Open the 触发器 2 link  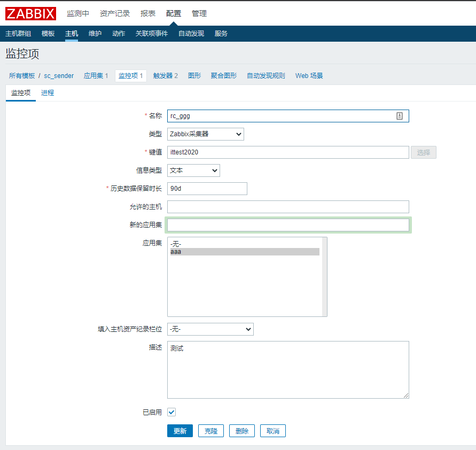click(166, 75)
